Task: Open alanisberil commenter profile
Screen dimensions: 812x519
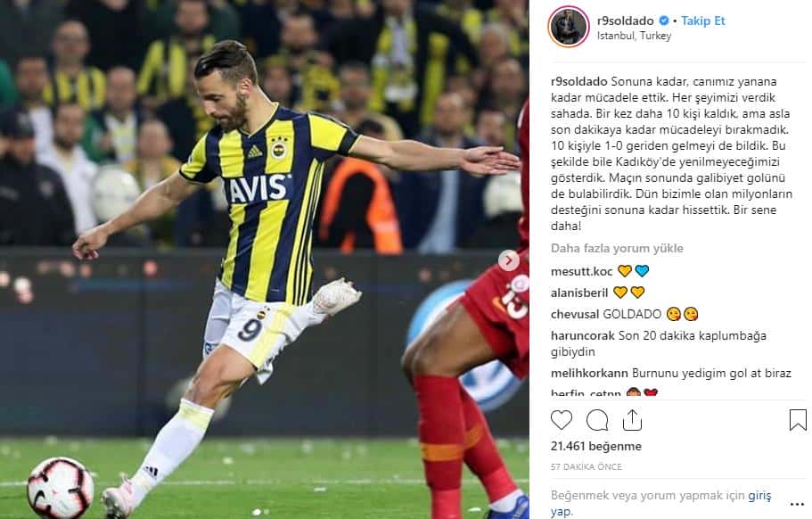Action: click(579, 292)
